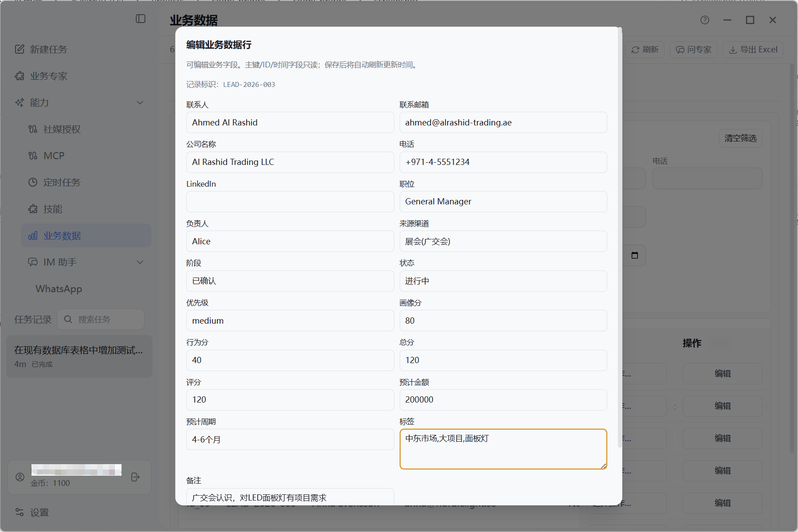The image size is (798, 532).
Task: Click the 联系邮箱 email field
Action: (503, 122)
